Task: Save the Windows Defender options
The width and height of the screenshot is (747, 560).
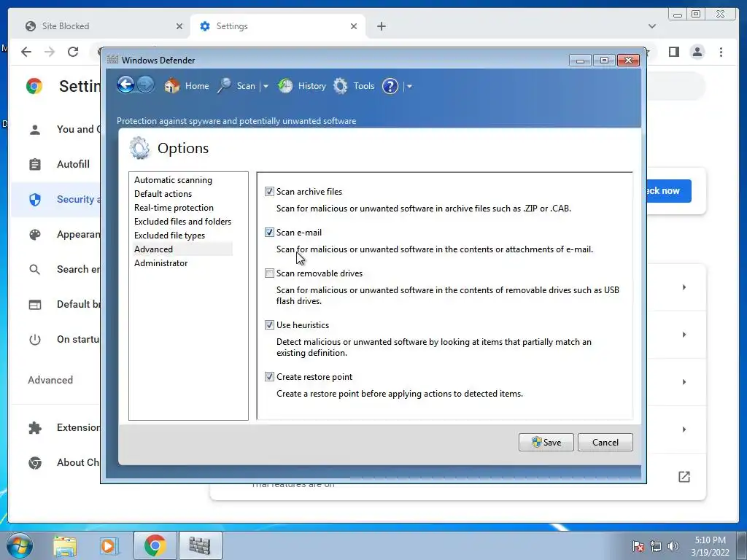Action: (x=546, y=443)
